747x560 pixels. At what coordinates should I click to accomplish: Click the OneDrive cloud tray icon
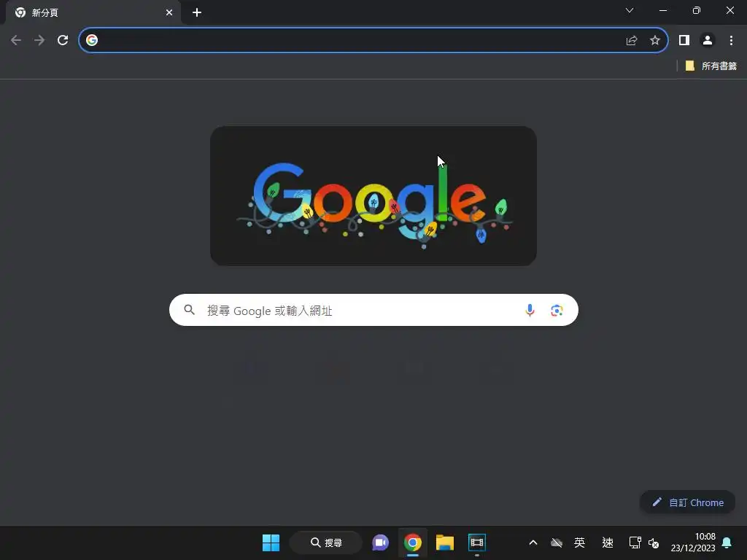557,542
